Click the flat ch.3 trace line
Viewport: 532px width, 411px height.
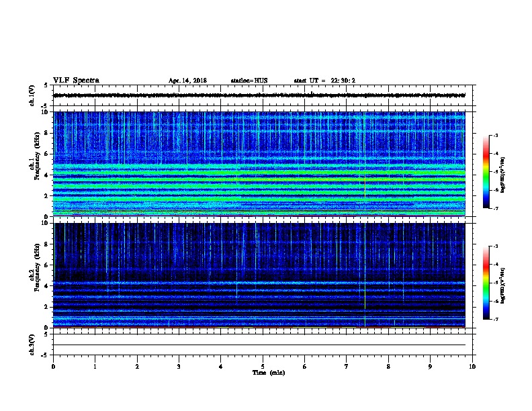(259, 345)
